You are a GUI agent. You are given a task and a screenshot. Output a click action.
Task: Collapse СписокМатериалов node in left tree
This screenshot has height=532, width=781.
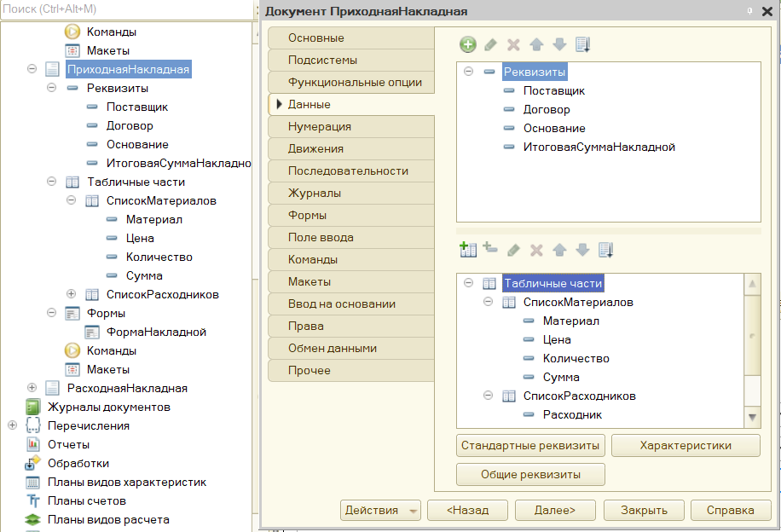(72, 200)
